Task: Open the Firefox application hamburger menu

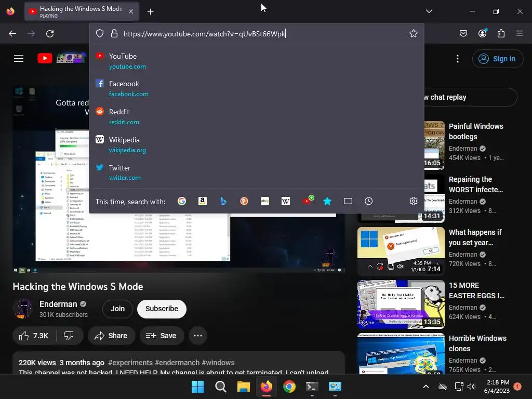Action: [x=520, y=33]
